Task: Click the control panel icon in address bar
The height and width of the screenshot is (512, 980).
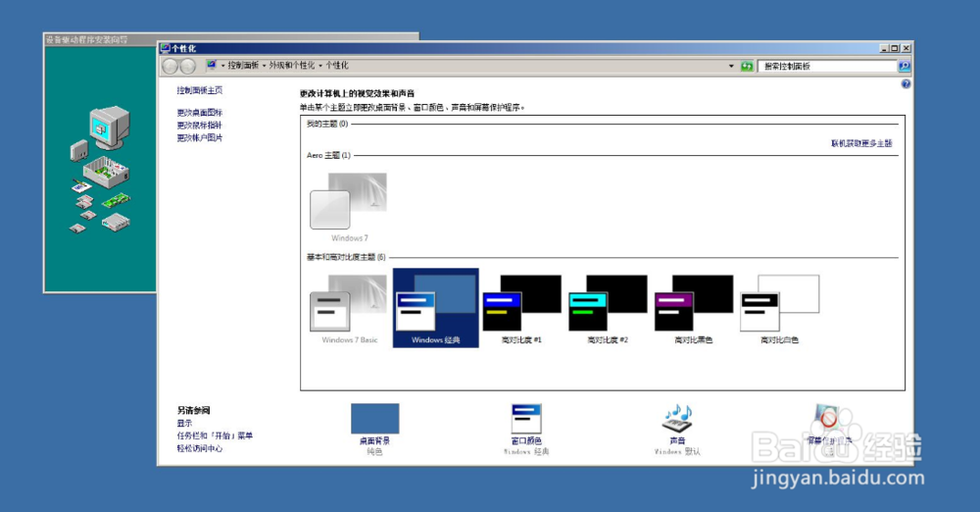Action: 212,65
